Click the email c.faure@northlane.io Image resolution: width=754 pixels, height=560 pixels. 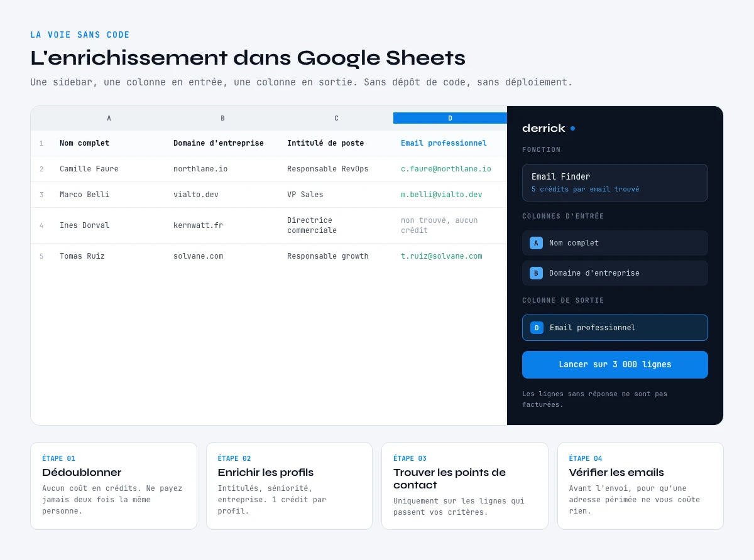446,169
